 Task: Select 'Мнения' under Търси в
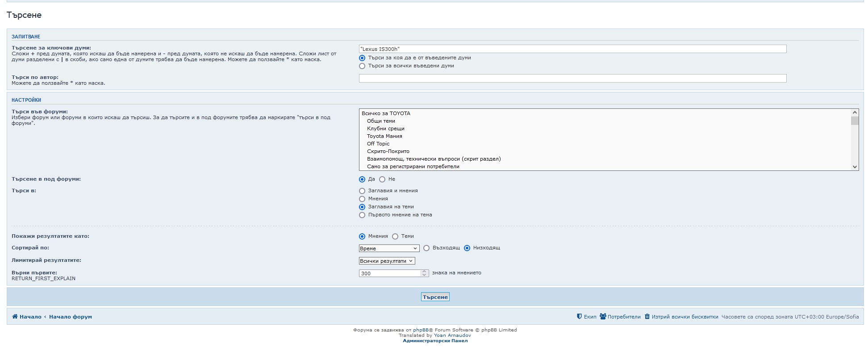(x=362, y=199)
